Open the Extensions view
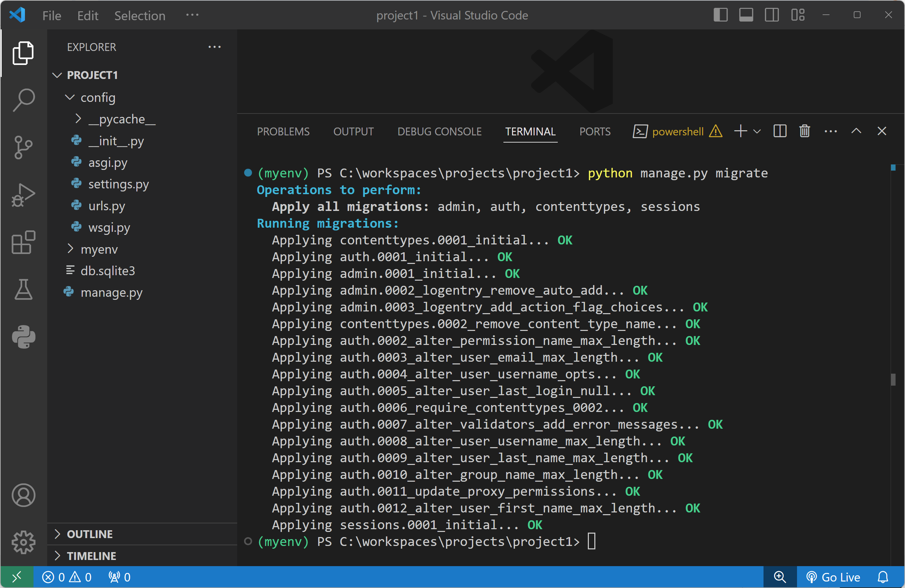Image resolution: width=905 pixels, height=588 pixels. click(24, 242)
